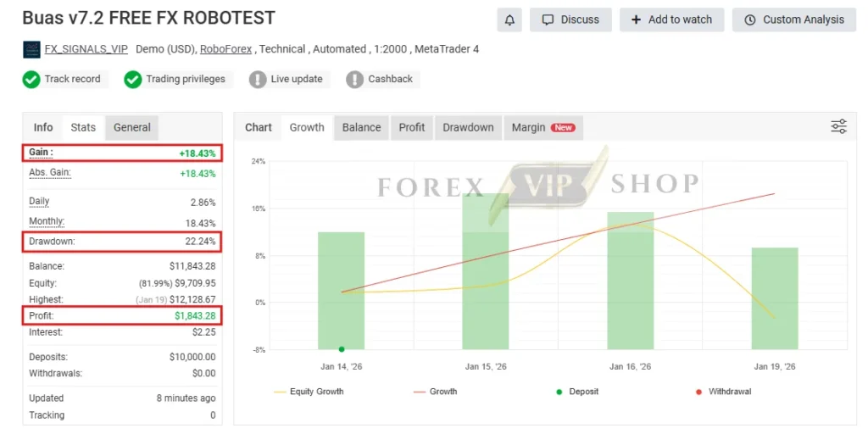This screenshot has width=868, height=434.
Task: Toggle the Deposit legend entry
Action: (x=577, y=392)
